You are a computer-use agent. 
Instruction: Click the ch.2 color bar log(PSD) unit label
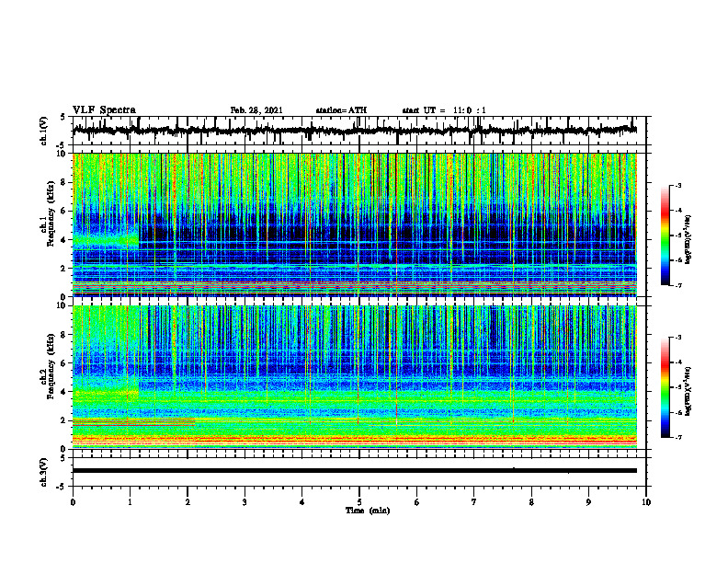click(x=689, y=391)
